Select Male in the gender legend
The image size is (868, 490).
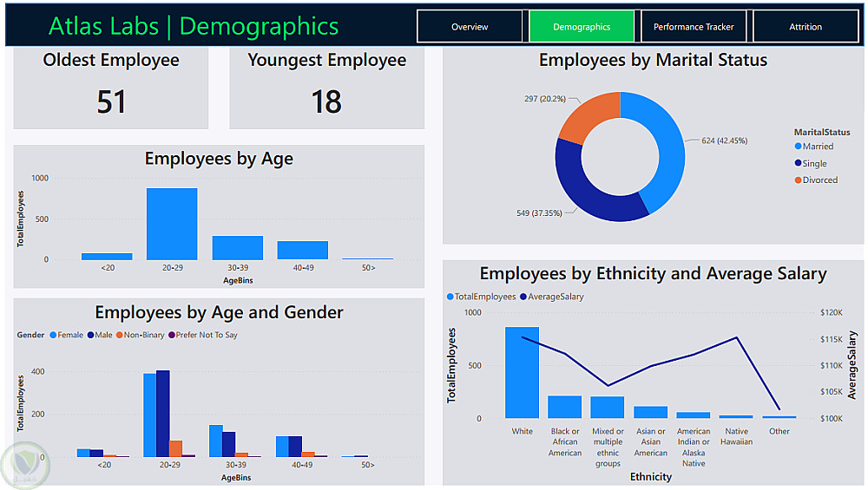[x=100, y=335]
